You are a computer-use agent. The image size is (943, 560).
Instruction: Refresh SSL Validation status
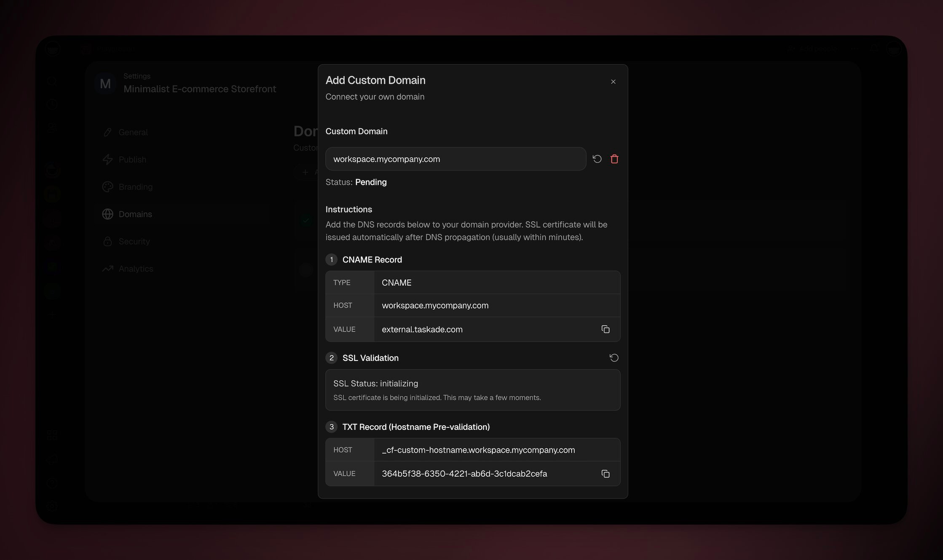[614, 358]
